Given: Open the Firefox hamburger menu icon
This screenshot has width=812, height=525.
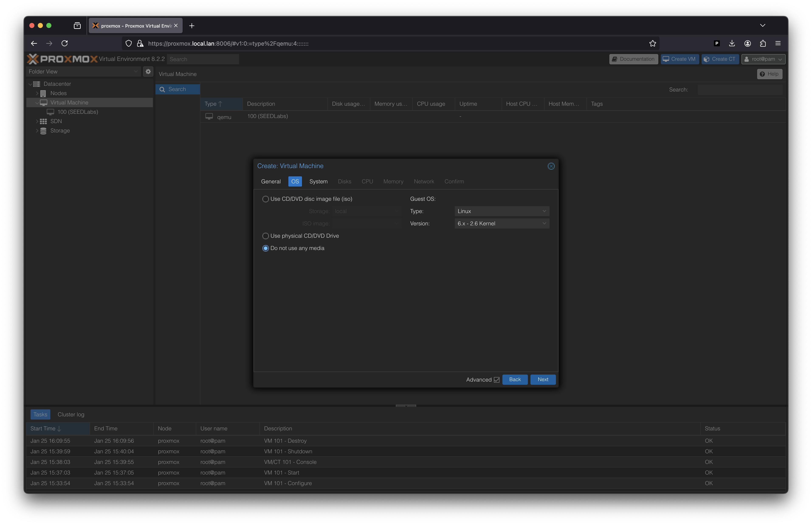Looking at the screenshot, I should (778, 43).
